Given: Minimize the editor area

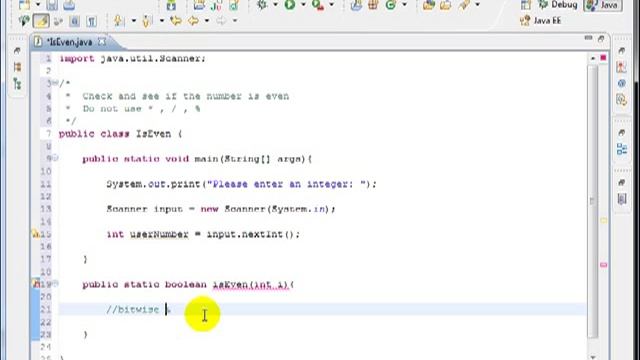Looking at the screenshot, I should coord(588,38).
